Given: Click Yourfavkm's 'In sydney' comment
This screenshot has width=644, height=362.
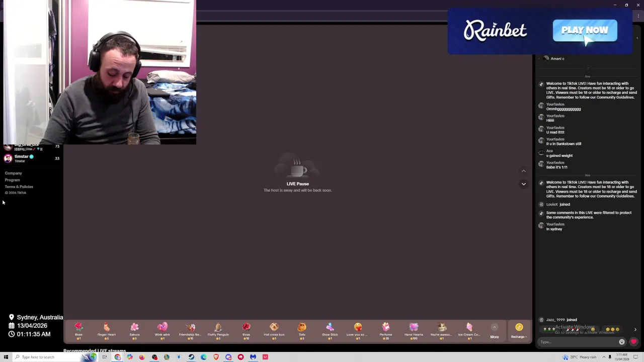Looking at the screenshot, I should (554, 229).
